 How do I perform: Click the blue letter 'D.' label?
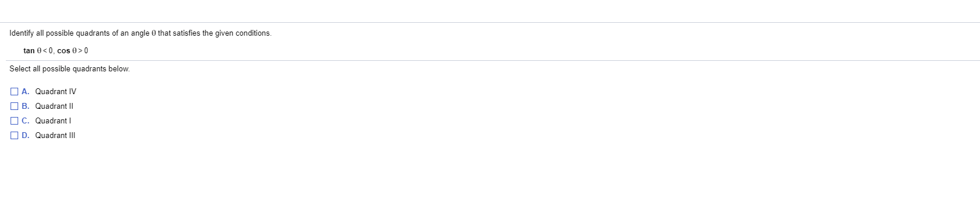25,135
